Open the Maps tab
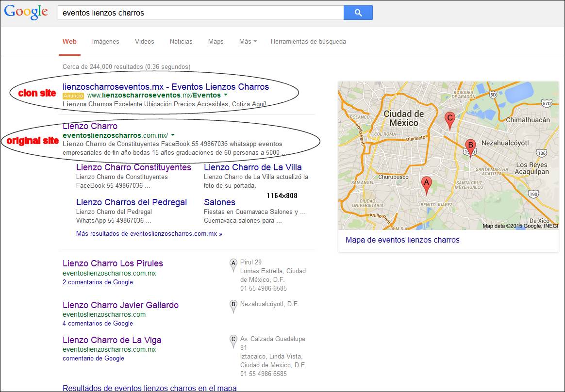Image resolution: width=565 pixels, height=392 pixels. coord(216,41)
